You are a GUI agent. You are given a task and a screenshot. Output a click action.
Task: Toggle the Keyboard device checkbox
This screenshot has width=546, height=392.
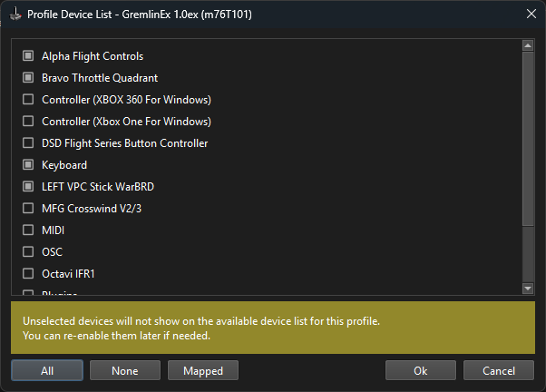(28, 165)
